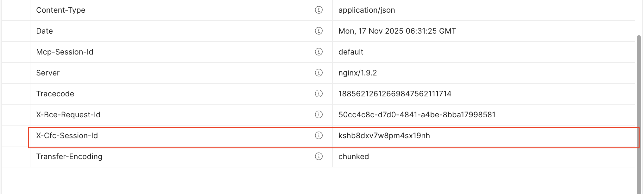This screenshot has width=644, height=194.
Task: Select the X-Bce-Request-Id UUID value
Action: point(417,115)
